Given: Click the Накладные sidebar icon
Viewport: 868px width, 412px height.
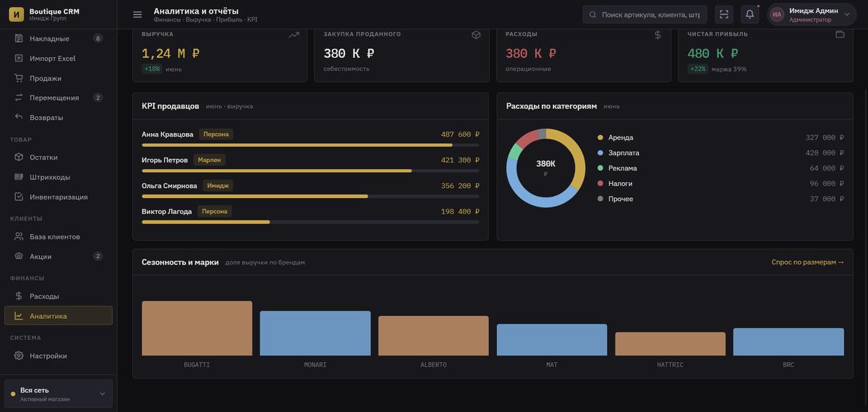Looking at the screenshot, I should [19, 38].
